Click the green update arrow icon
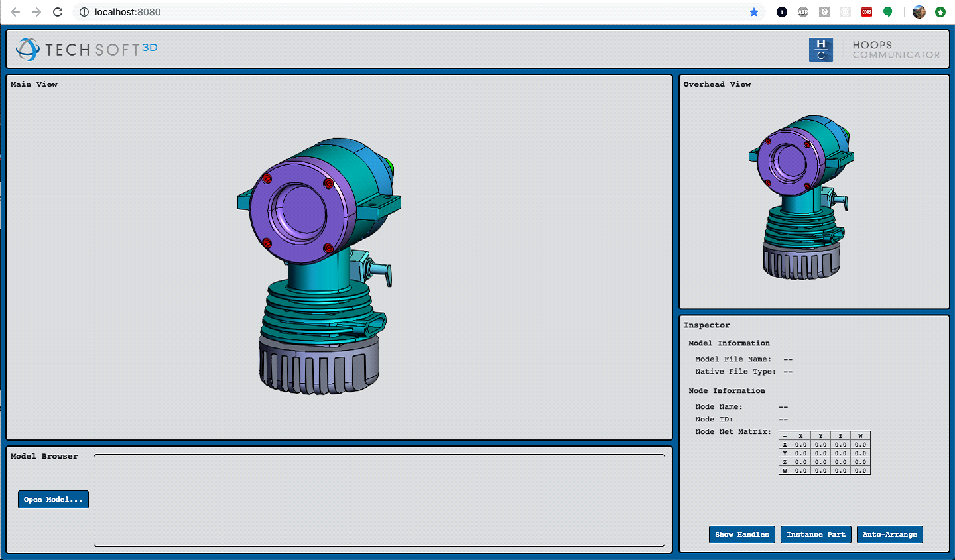955x560 pixels. (x=940, y=12)
